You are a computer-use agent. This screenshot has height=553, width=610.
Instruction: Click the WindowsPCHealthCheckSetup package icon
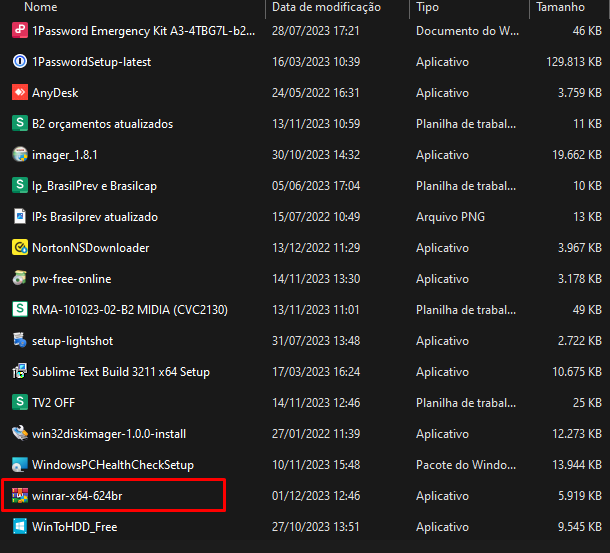(20, 464)
